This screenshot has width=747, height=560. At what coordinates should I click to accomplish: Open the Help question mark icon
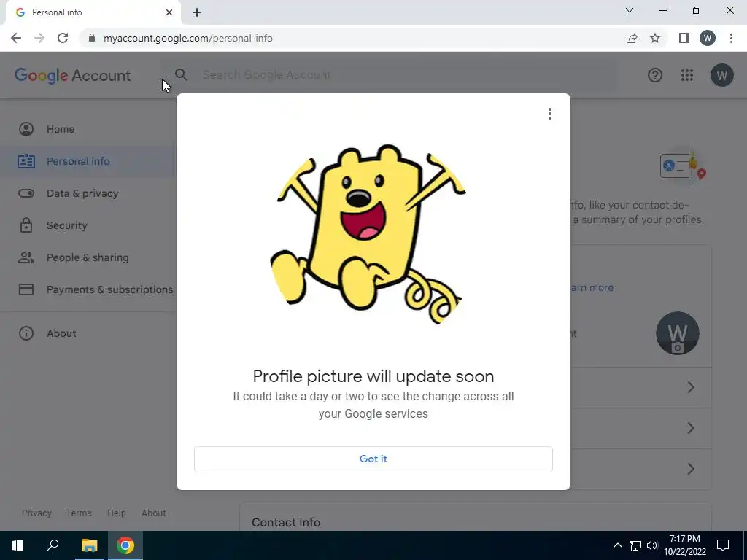tap(655, 75)
